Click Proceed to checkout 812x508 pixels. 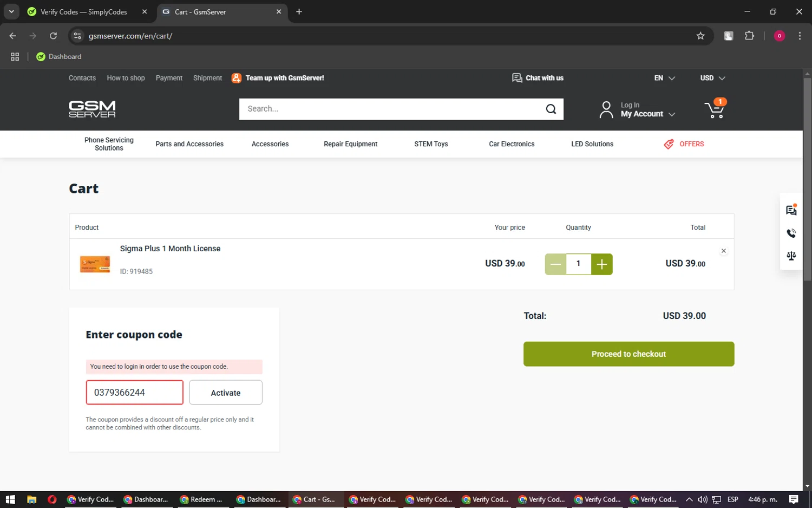coord(628,354)
